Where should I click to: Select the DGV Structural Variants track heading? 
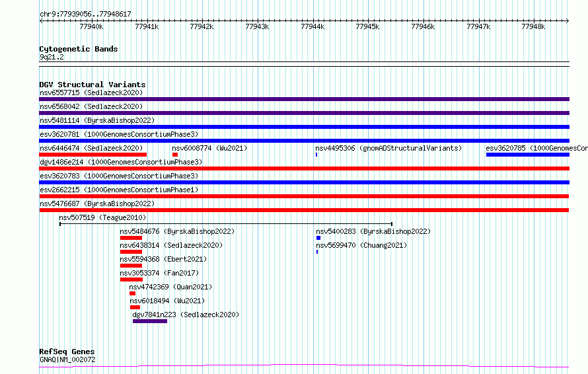(92, 85)
